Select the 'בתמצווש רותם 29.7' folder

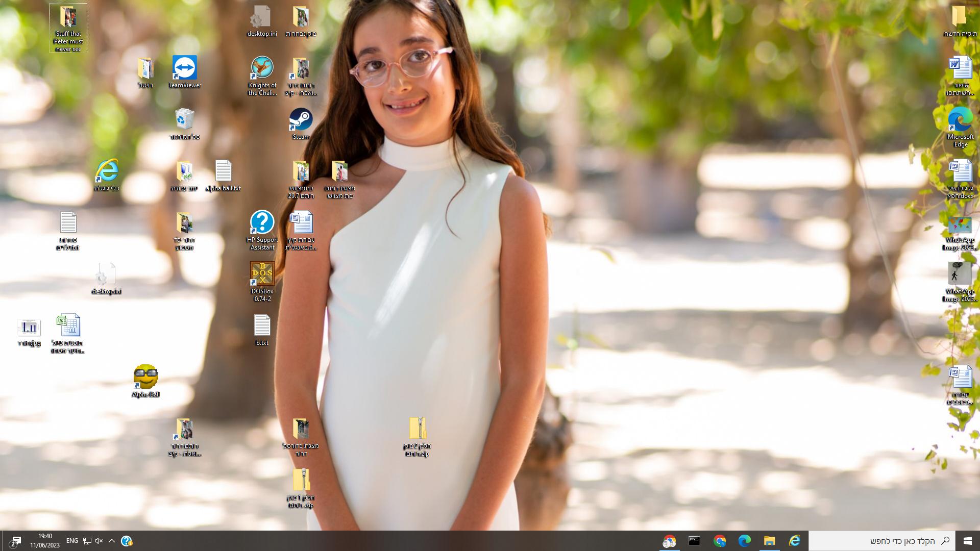[301, 179]
